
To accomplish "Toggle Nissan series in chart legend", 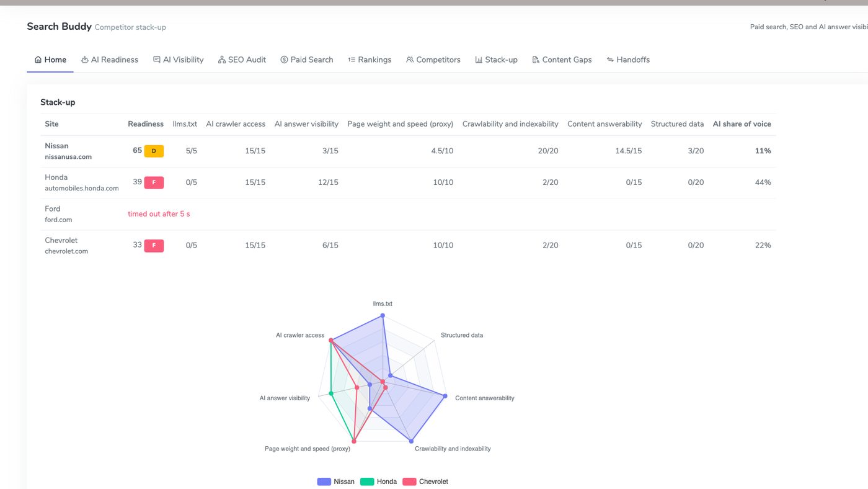I will (x=335, y=482).
